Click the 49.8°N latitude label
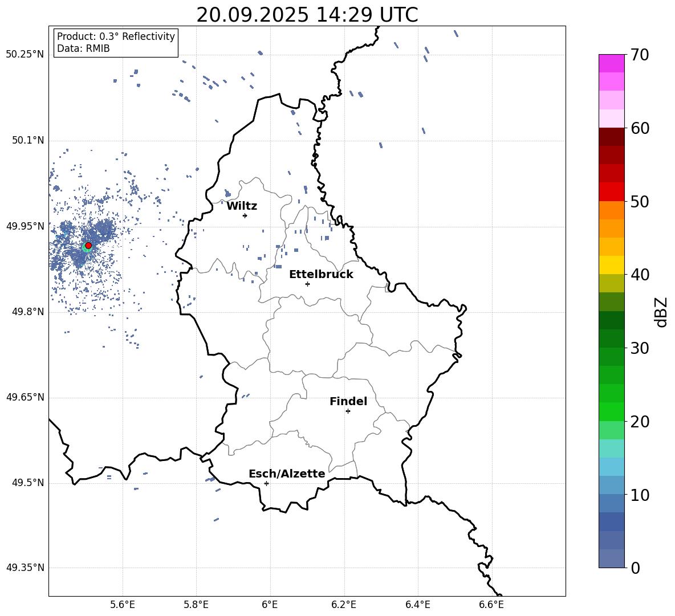The width and height of the screenshot is (675, 616). click(x=28, y=312)
